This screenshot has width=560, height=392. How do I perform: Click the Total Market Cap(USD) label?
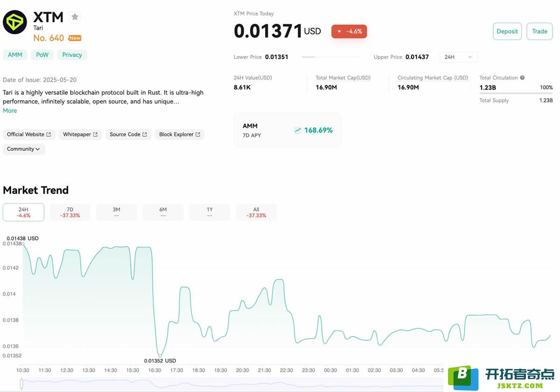pos(343,78)
